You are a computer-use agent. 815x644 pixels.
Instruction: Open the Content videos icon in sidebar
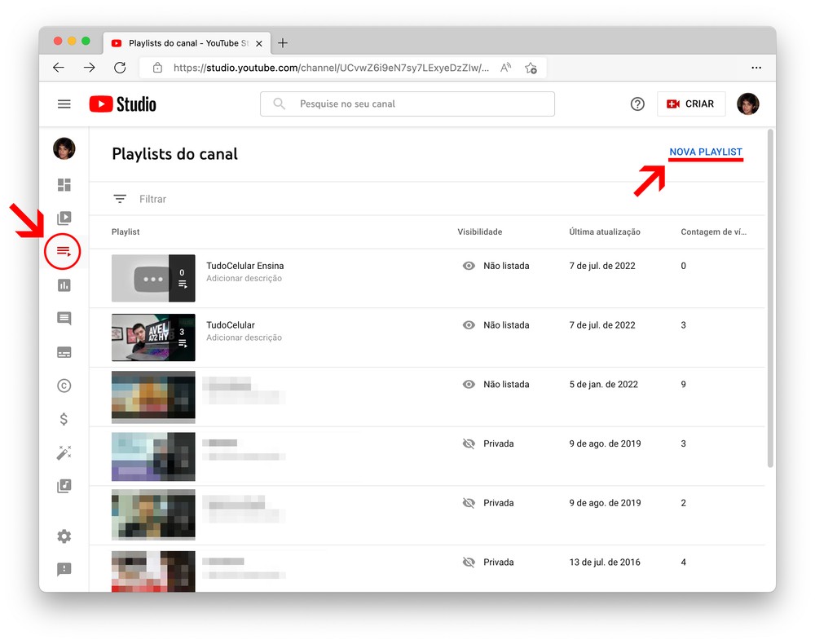pos(64,218)
